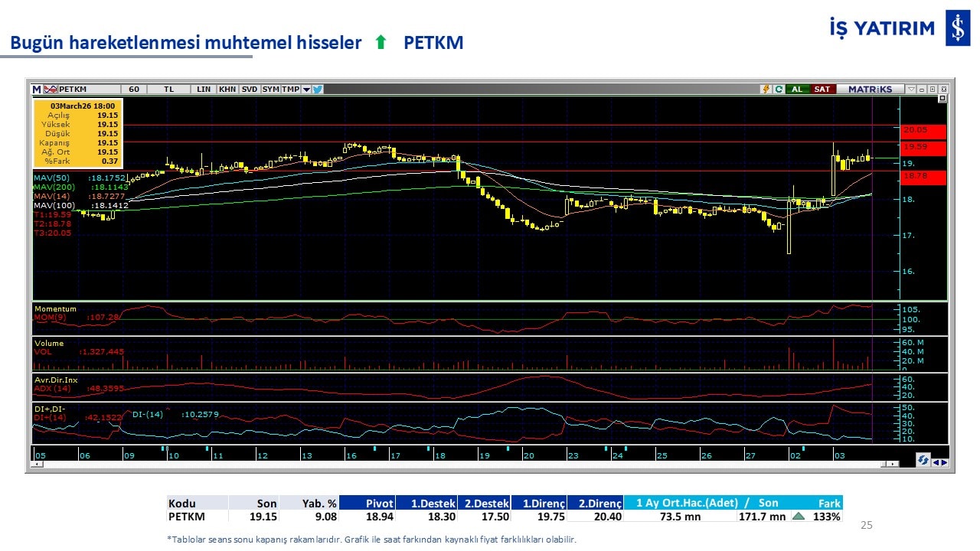
Task: Toggle the KHN toolbar button
Action: tap(227, 89)
